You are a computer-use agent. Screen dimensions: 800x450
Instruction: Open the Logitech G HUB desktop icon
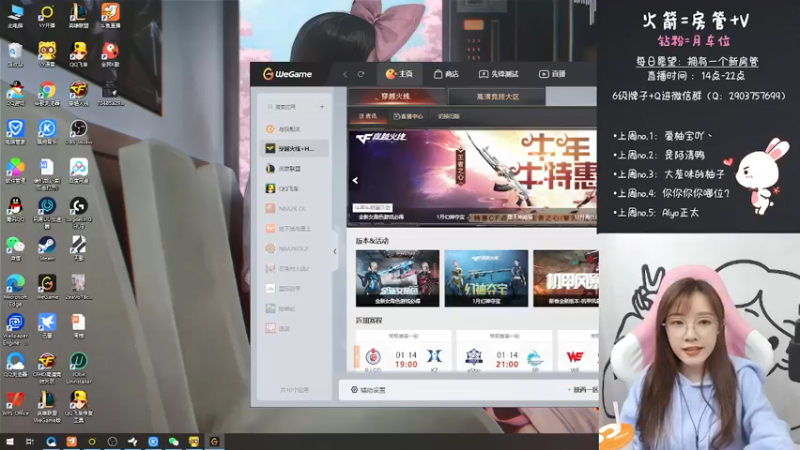click(x=79, y=213)
